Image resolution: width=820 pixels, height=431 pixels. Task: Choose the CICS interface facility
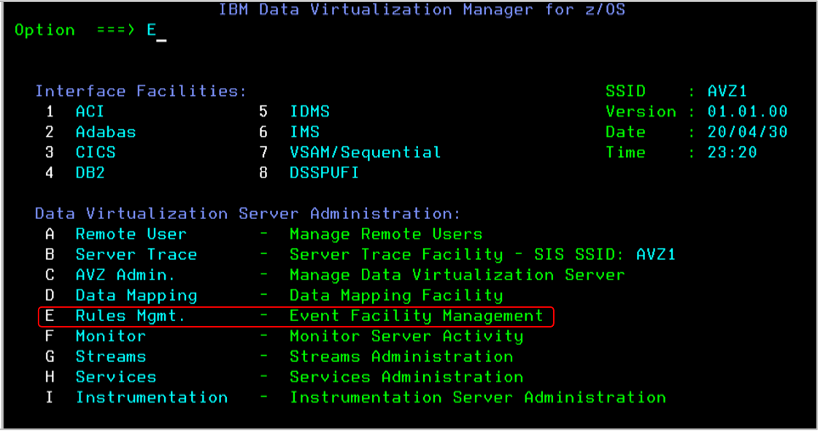tap(95, 153)
